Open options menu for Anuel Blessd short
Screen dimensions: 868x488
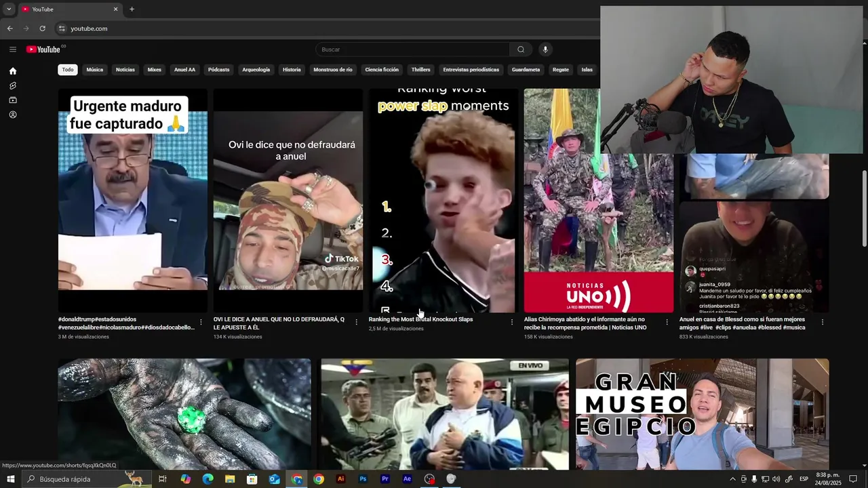822,322
